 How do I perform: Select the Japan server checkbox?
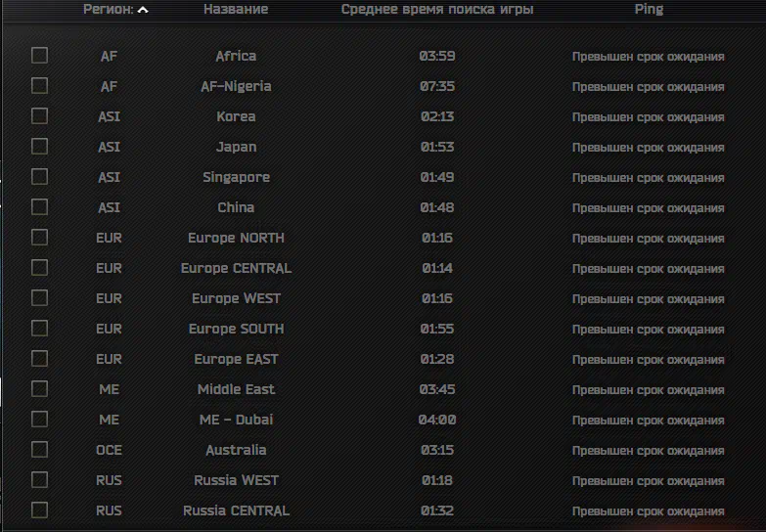(x=39, y=147)
